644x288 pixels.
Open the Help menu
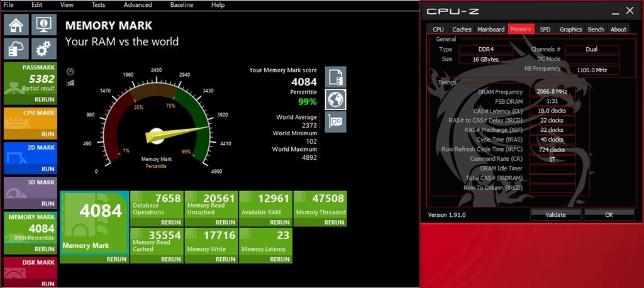pos(218,5)
